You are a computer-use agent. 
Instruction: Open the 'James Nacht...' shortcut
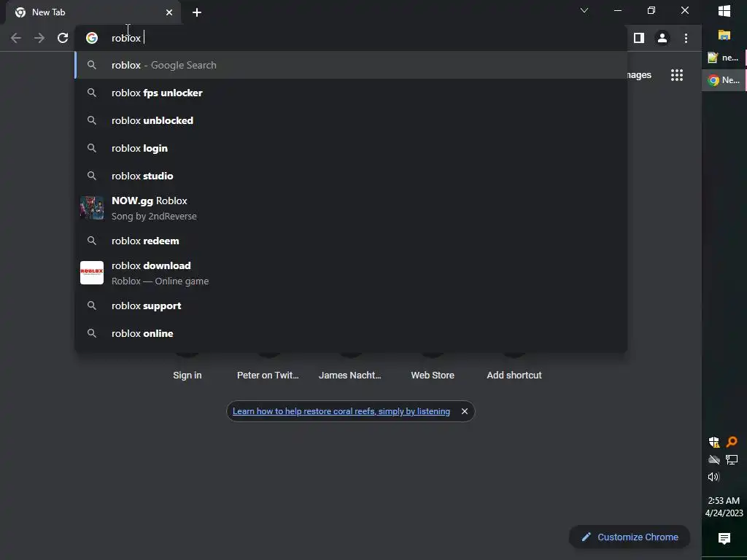pos(350,375)
